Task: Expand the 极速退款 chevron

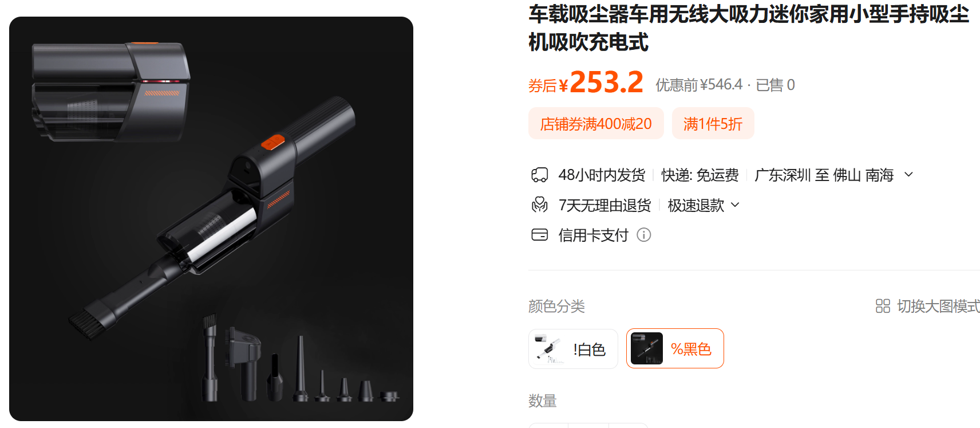Action: click(736, 205)
